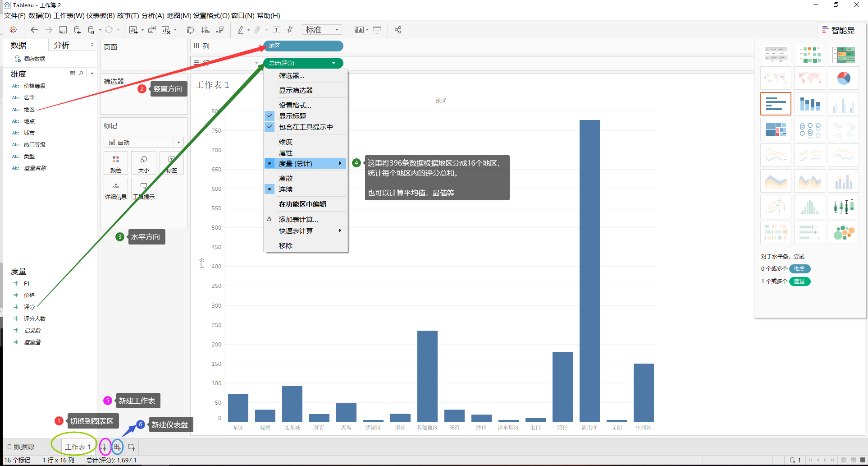
Task: Click the 智能显 Show Me button
Action: [839, 30]
